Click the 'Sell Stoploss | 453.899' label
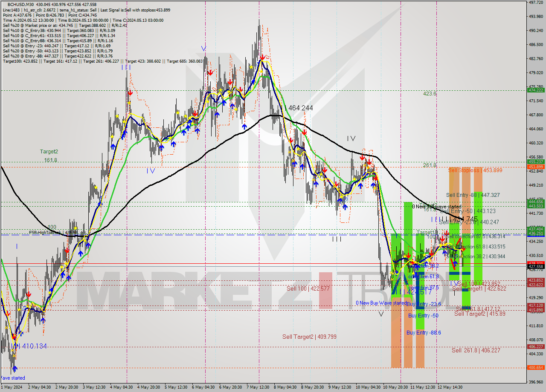 tap(475, 170)
